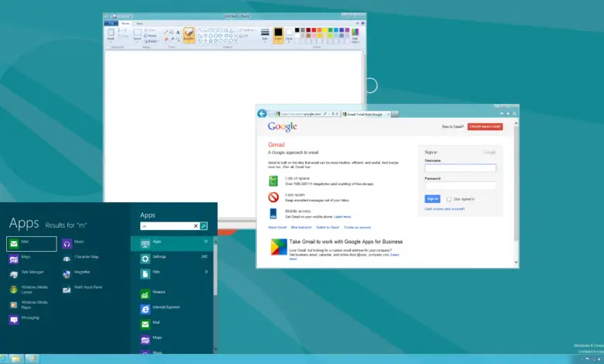Viewport: 604px width, 364px height.
Task: Open a new tab in Internet Explorer
Action: coord(395,115)
